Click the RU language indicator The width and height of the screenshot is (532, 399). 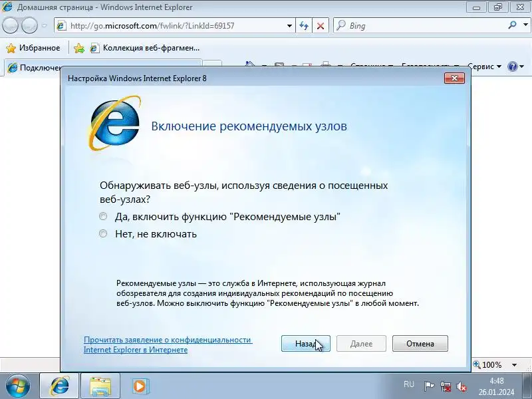(409, 384)
